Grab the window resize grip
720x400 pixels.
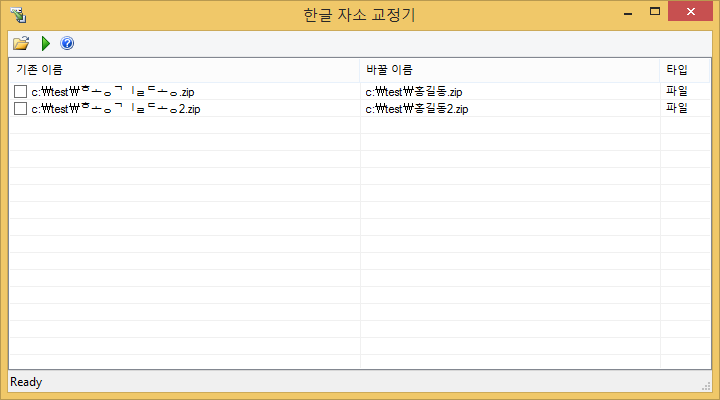706,387
